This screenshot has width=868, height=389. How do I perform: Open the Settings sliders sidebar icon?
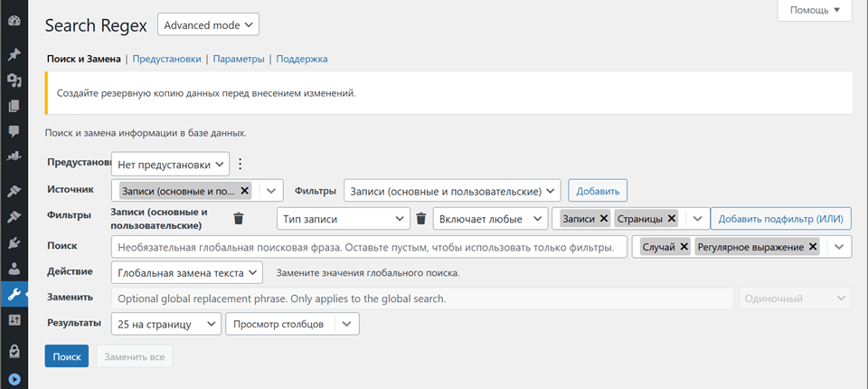point(14,319)
